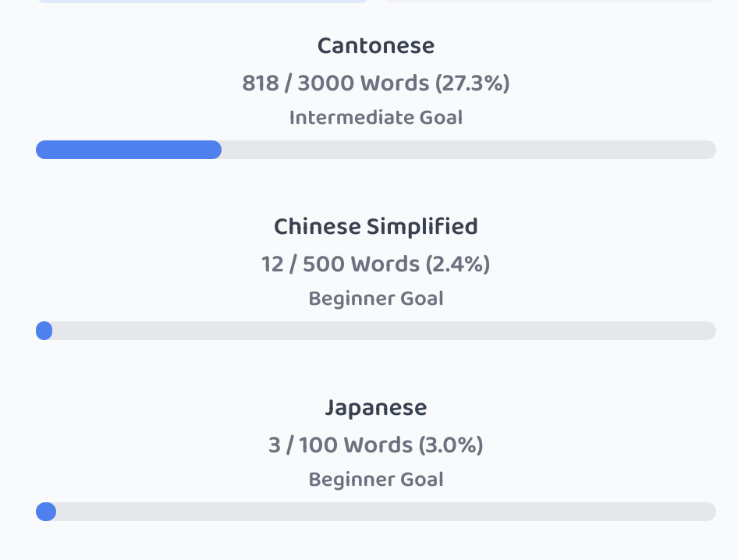738x560 pixels.
Task: Click the Intermediate Goal label
Action: [x=375, y=118]
